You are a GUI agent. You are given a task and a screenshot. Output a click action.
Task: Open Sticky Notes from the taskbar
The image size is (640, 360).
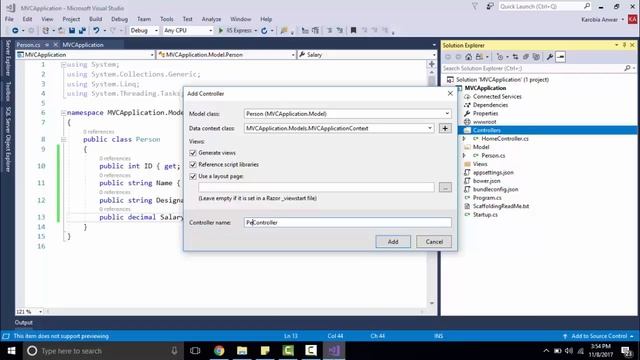coord(265,351)
